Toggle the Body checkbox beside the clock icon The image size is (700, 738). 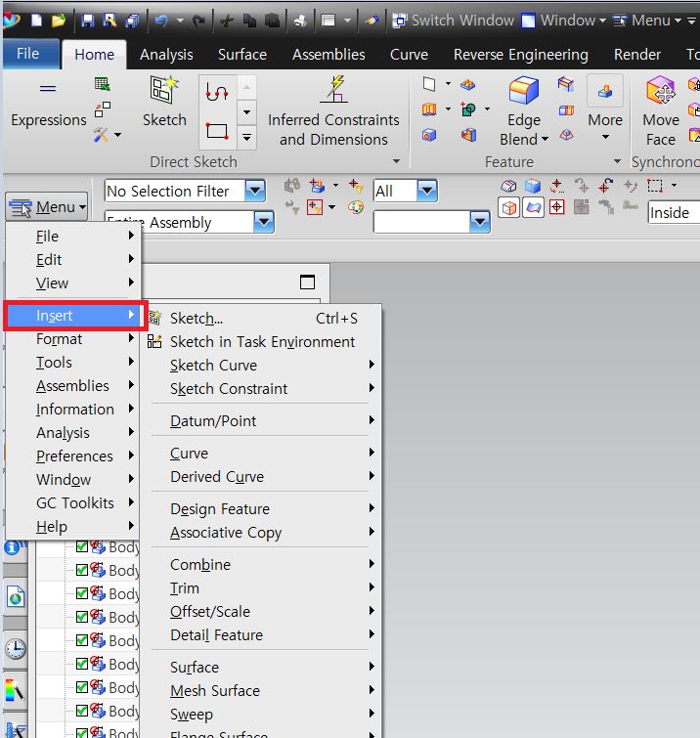(x=82, y=640)
